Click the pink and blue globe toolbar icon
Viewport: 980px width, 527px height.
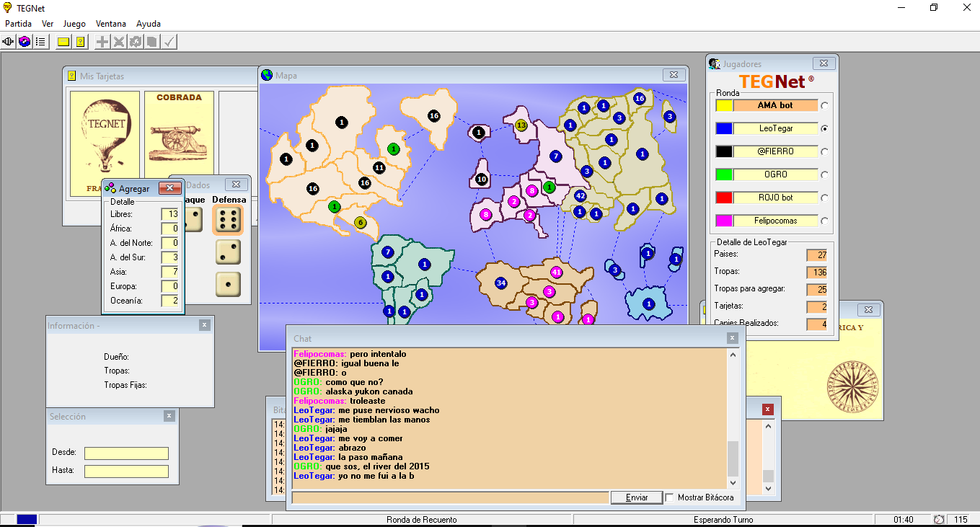(x=25, y=42)
